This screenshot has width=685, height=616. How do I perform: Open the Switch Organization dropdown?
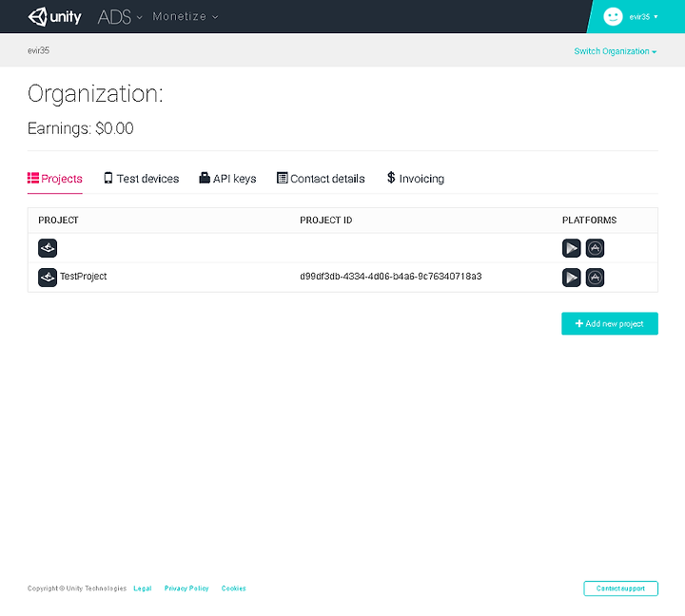pos(616,51)
